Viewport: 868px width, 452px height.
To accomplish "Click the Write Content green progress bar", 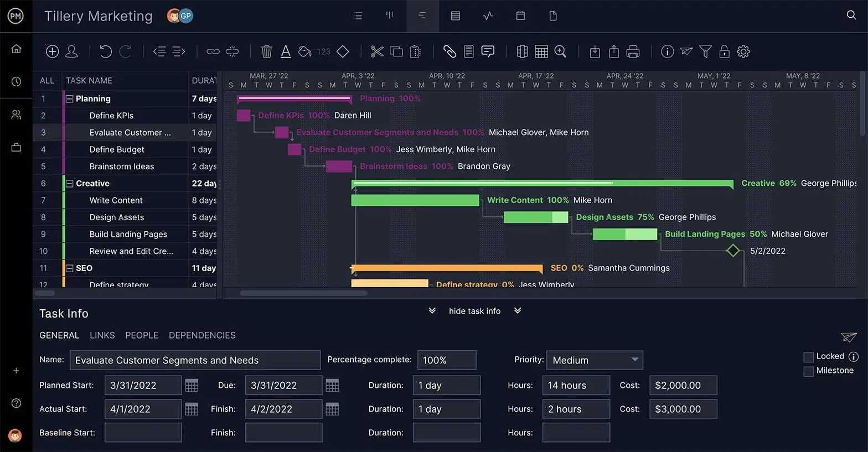I will click(415, 200).
